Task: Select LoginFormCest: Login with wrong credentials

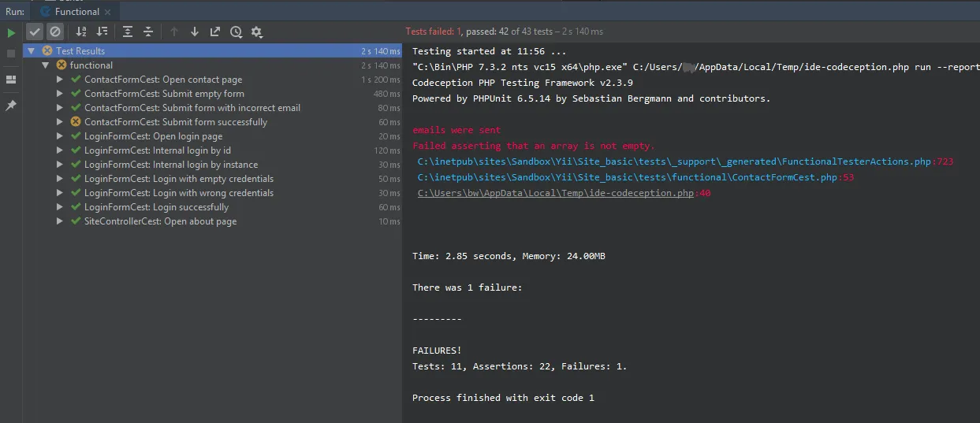Action: tap(213, 193)
